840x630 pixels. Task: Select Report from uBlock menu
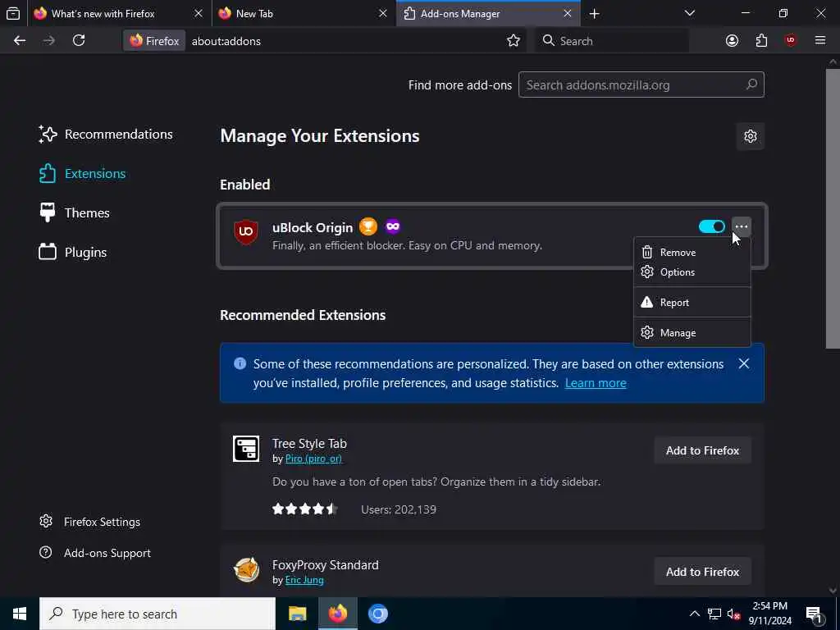click(x=692, y=303)
